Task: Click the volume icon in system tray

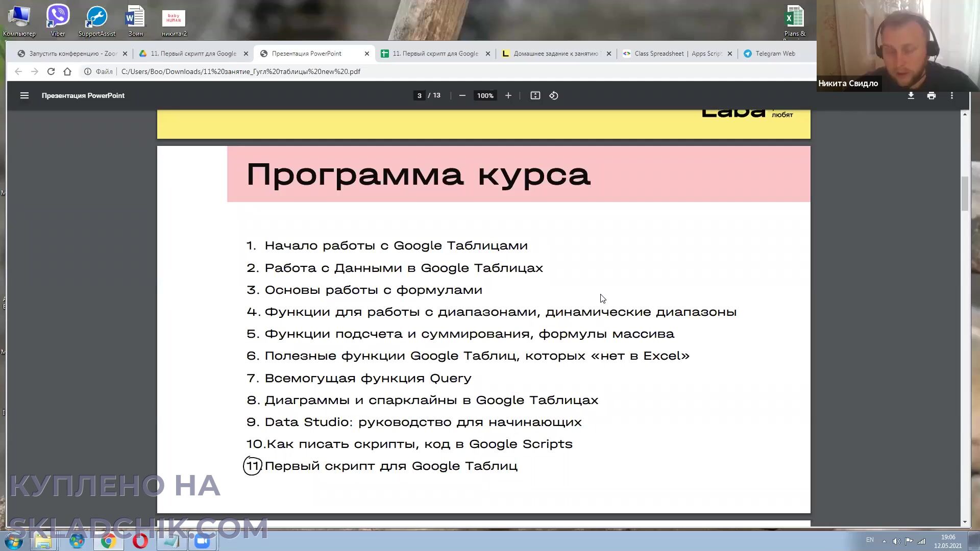Action: pyautogui.click(x=896, y=541)
